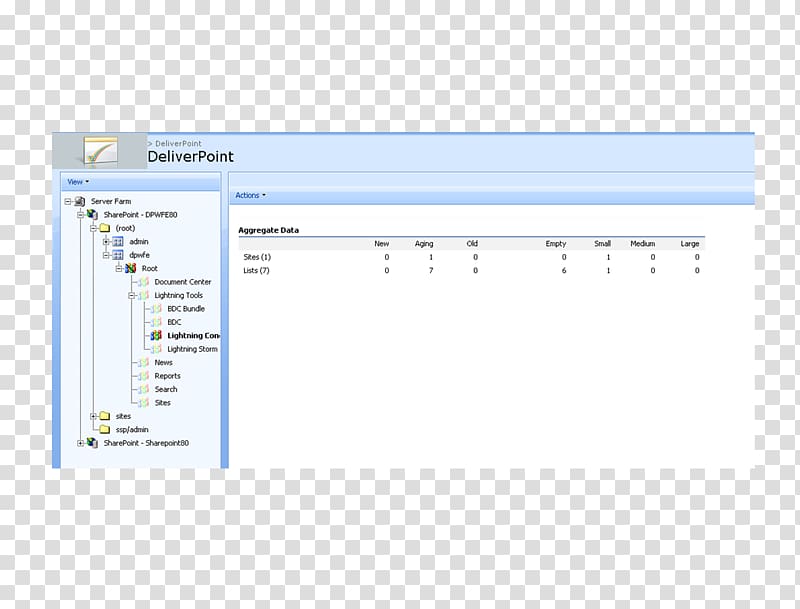This screenshot has height=609, width=800.
Task: Select the admin label in the tree
Action: click(x=139, y=241)
